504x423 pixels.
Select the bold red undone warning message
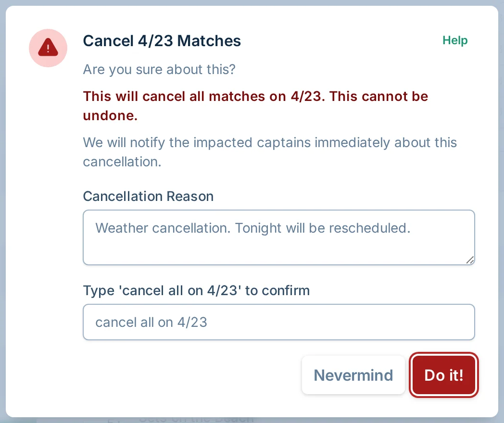pos(255,106)
